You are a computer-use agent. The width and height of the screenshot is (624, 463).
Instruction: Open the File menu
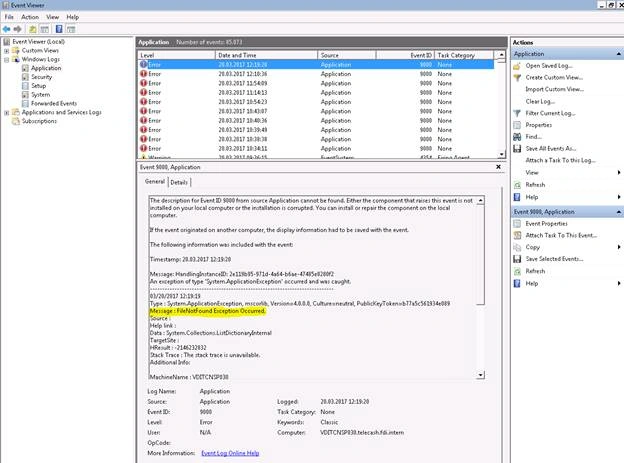[9, 17]
